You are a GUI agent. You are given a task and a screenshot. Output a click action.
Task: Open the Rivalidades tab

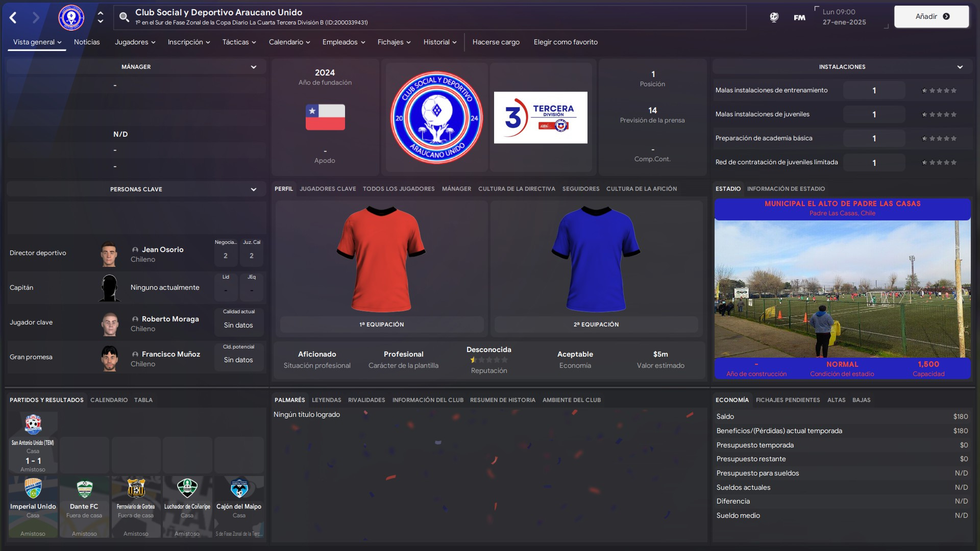pyautogui.click(x=366, y=400)
